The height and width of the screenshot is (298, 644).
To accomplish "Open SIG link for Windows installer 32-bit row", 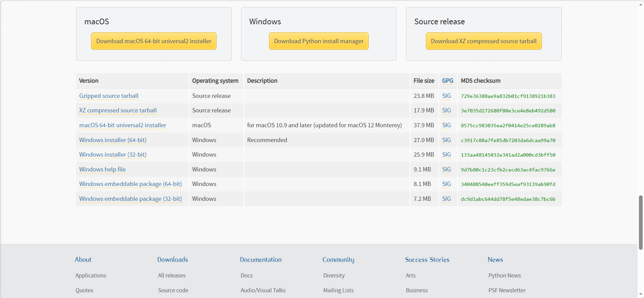I will [x=446, y=155].
